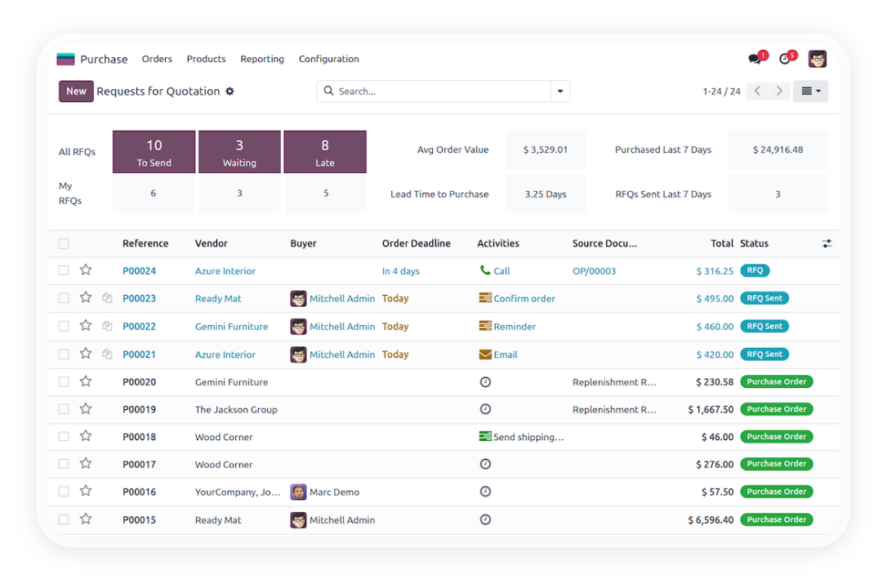887x588 pixels.
Task: Click the gear icon beside Requests for Quotation
Action: pos(230,91)
